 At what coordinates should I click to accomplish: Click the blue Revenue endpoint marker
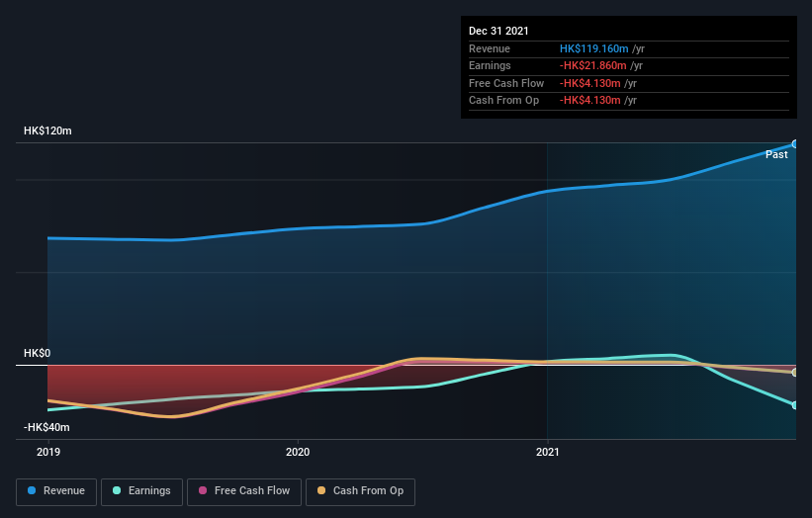(x=794, y=144)
